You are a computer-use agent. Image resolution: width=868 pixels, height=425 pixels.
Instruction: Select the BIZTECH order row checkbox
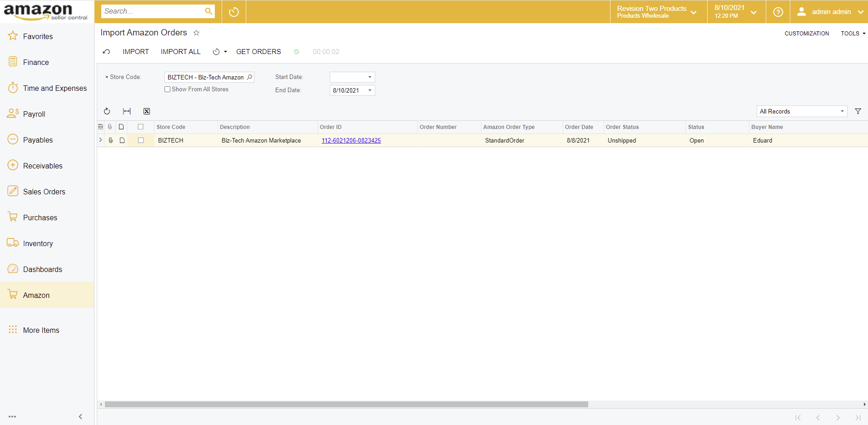coord(141,140)
